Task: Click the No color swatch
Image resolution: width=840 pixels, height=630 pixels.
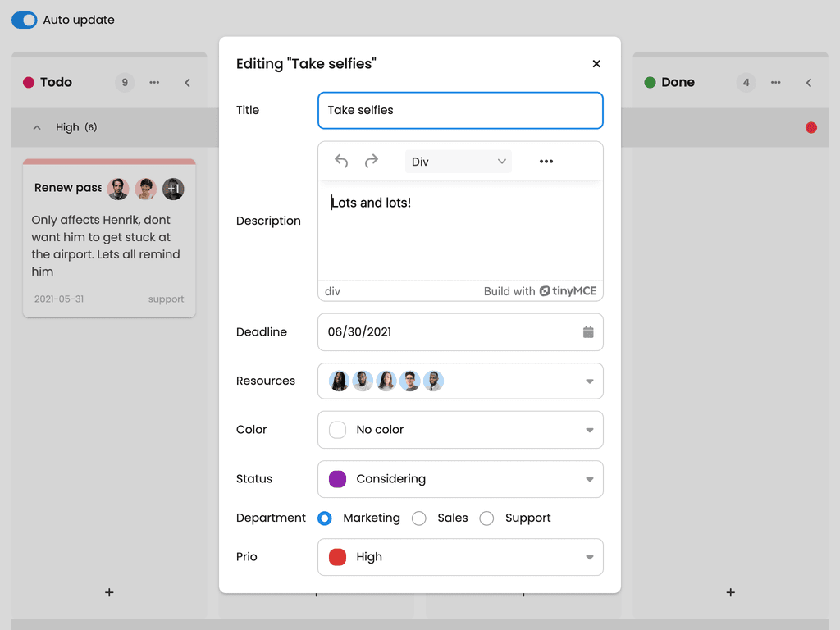Action: (x=337, y=430)
